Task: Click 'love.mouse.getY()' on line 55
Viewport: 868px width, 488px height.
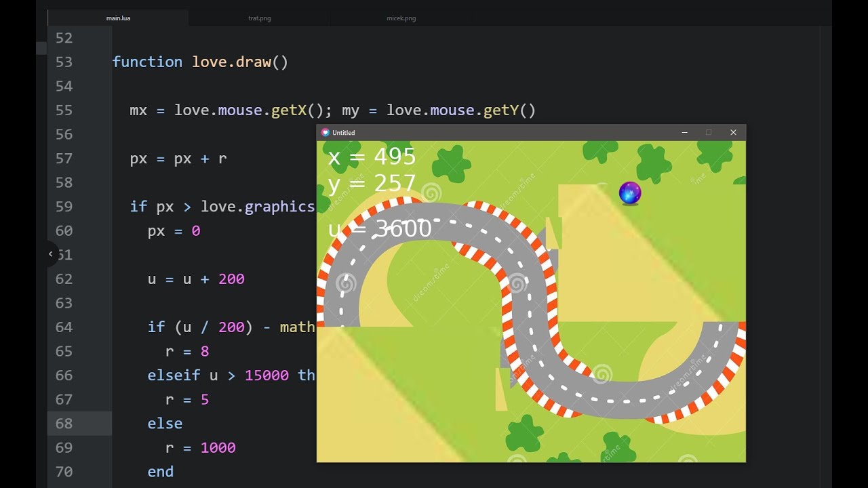Action: click(461, 110)
